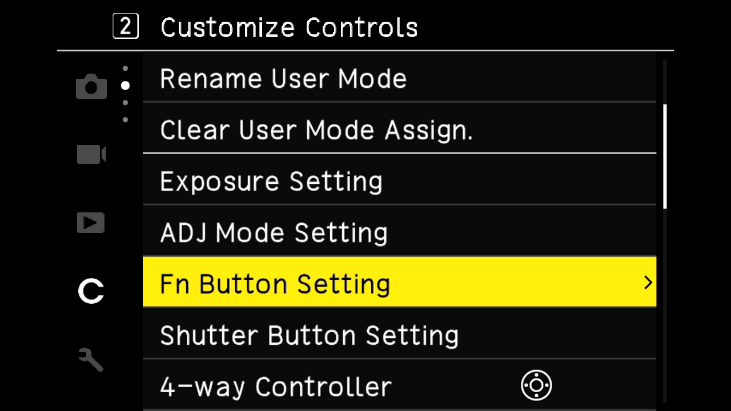Screen dimensions: 731x411
Task: Click the menu's vertical scrollbar thumb
Action: click(664, 154)
